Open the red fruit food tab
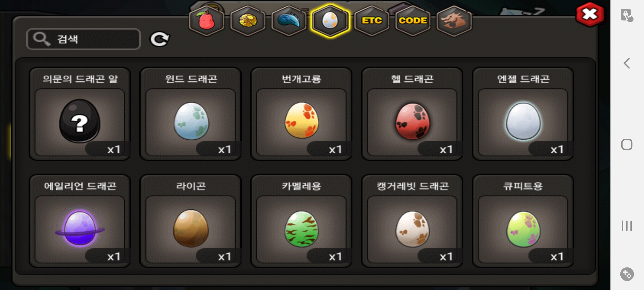Viewport: 644px width, 290px height. [x=207, y=21]
